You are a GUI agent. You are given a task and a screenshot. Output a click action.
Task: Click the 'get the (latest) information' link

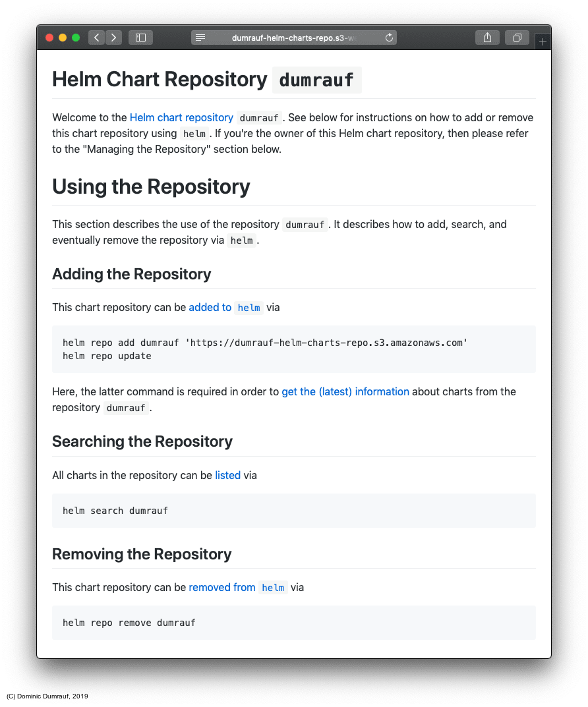[x=345, y=391]
